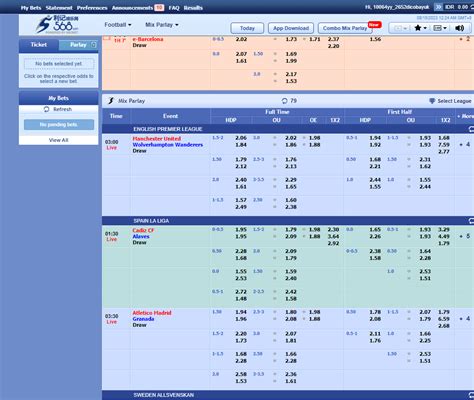Select e-Barcelona team name
This screenshot has height=400, width=474.
coord(148,39)
